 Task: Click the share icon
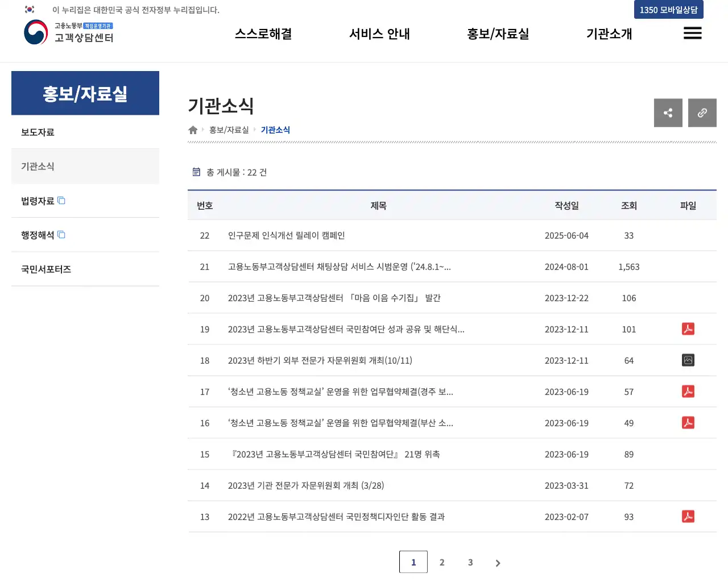pyautogui.click(x=668, y=113)
